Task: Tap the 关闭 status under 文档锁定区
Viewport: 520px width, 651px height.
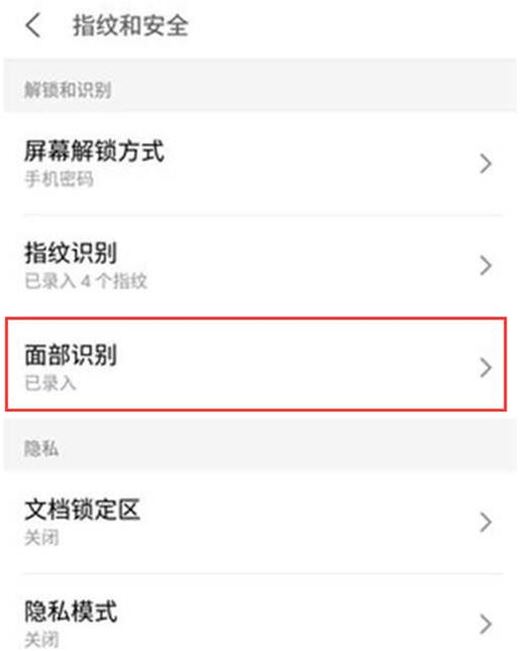Action: click(x=42, y=538)
